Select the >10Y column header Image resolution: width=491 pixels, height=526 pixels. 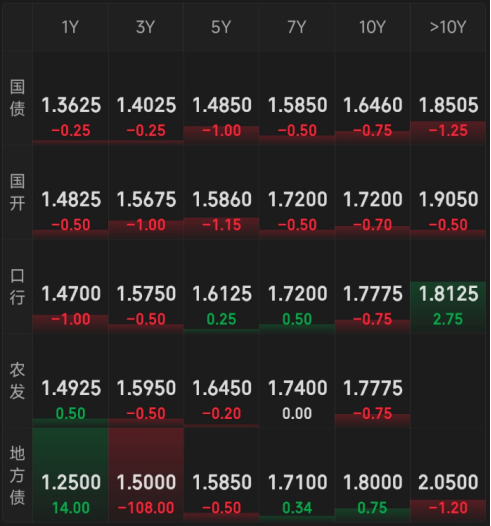coord(448,27)
